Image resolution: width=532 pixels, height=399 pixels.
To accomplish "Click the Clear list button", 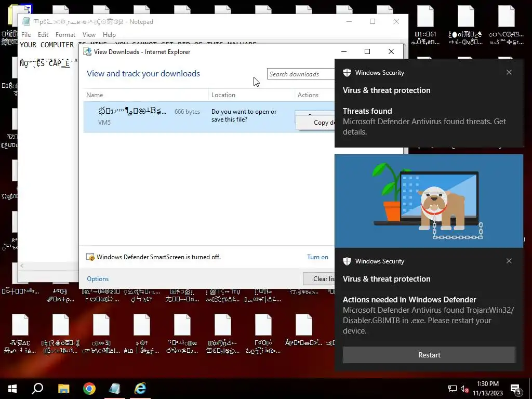I will tap(318, 279).
